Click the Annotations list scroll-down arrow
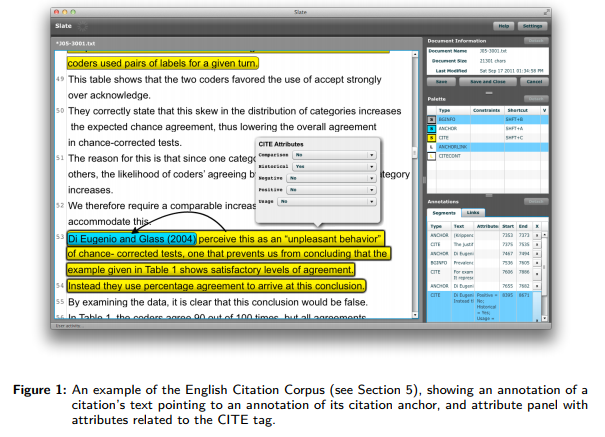 [x=544, y=319]
